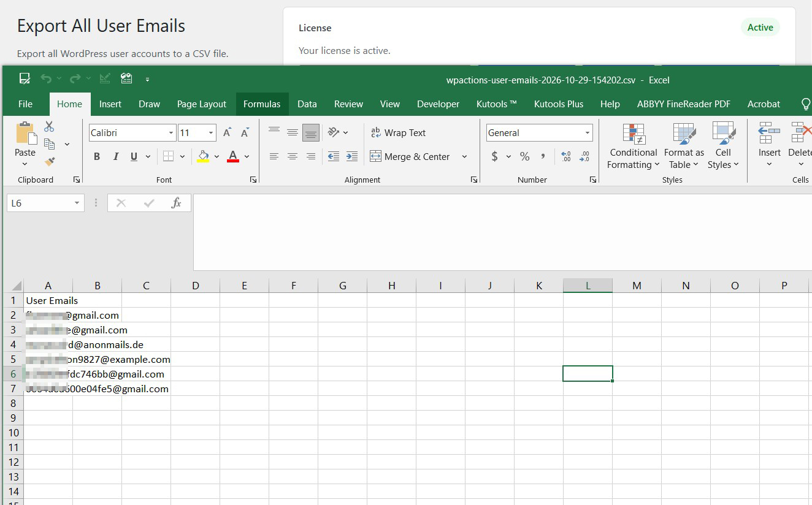Click the Fill Color bucket icon
This screenshot has height=505, width=812.
click(x=203, y=157)
